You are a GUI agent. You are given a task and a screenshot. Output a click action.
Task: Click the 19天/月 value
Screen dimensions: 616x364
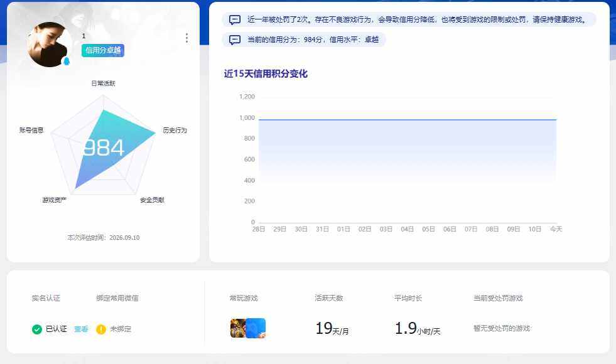point(332,328)
